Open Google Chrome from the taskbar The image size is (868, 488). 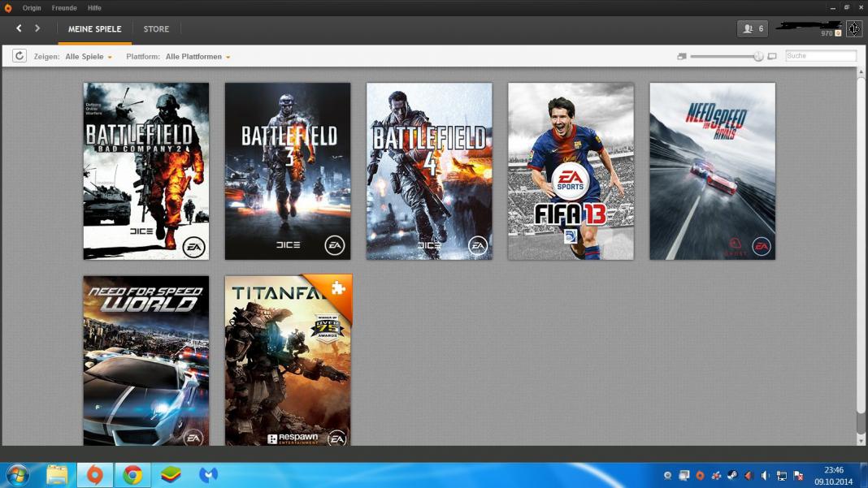132,475
